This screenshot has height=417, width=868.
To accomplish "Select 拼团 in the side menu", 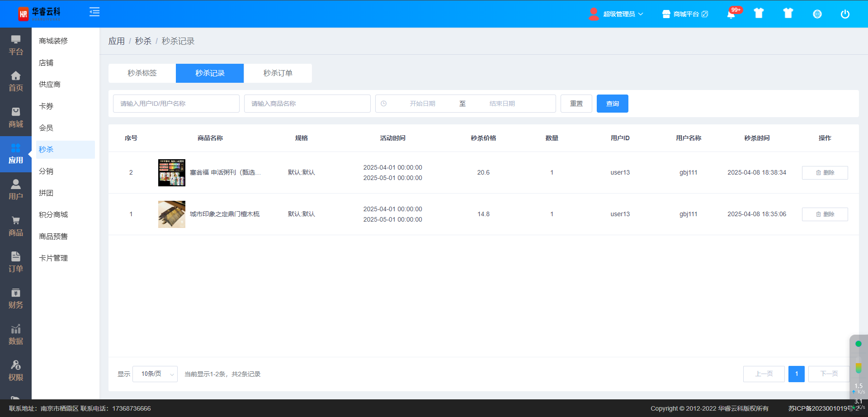I will [46, 193].
